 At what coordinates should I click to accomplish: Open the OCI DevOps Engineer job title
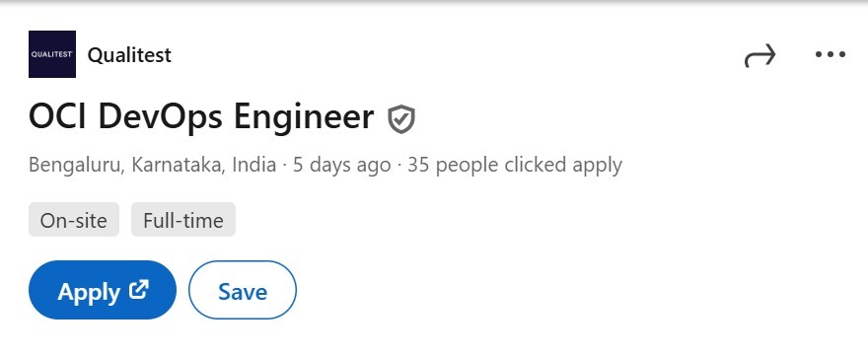[x=201, y=118]
